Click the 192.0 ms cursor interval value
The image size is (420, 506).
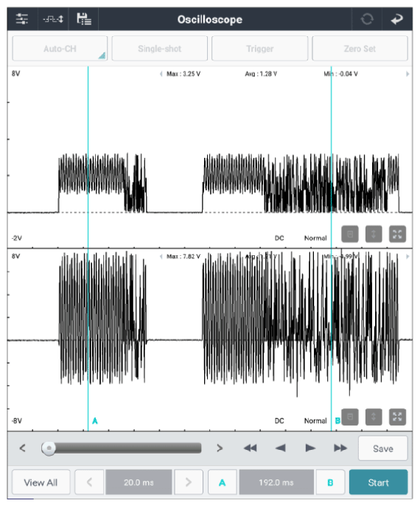[276, 482]
